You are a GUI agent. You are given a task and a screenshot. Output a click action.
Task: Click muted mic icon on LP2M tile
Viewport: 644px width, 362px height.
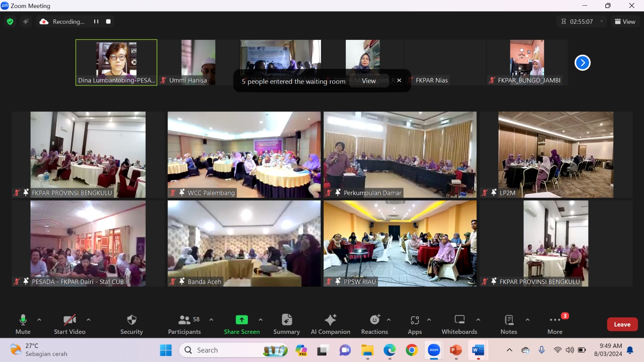point(485,193)
